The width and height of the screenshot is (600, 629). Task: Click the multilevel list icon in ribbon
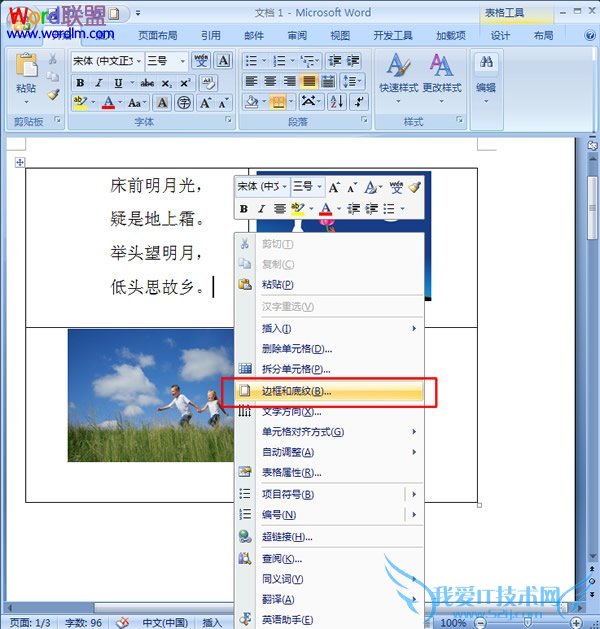308,61
